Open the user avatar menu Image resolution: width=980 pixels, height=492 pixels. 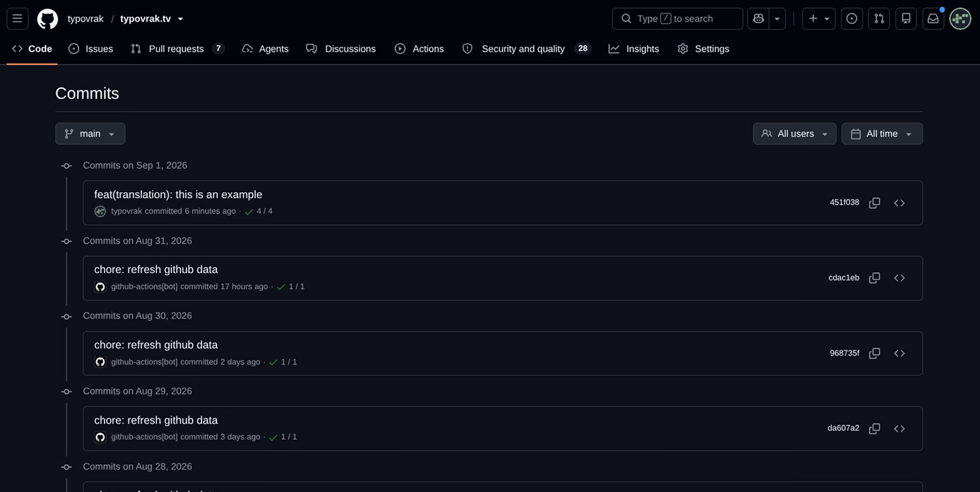(x=960, y=19)
